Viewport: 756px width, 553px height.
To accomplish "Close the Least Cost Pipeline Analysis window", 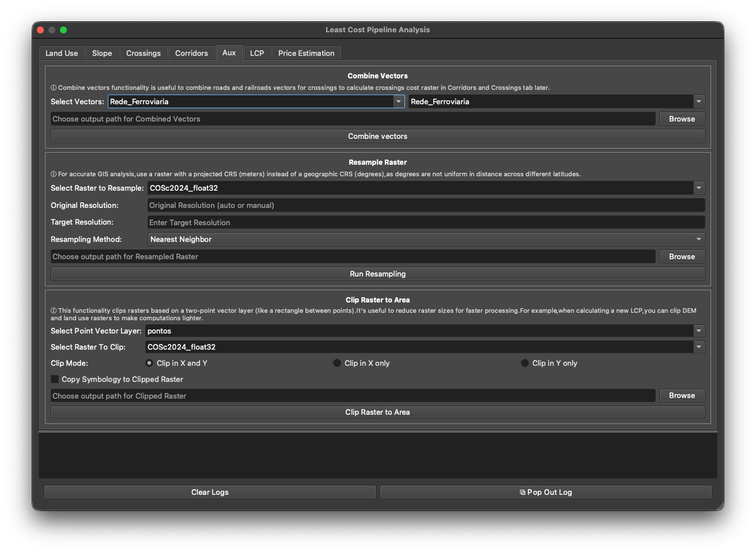I will click(40, 30).
